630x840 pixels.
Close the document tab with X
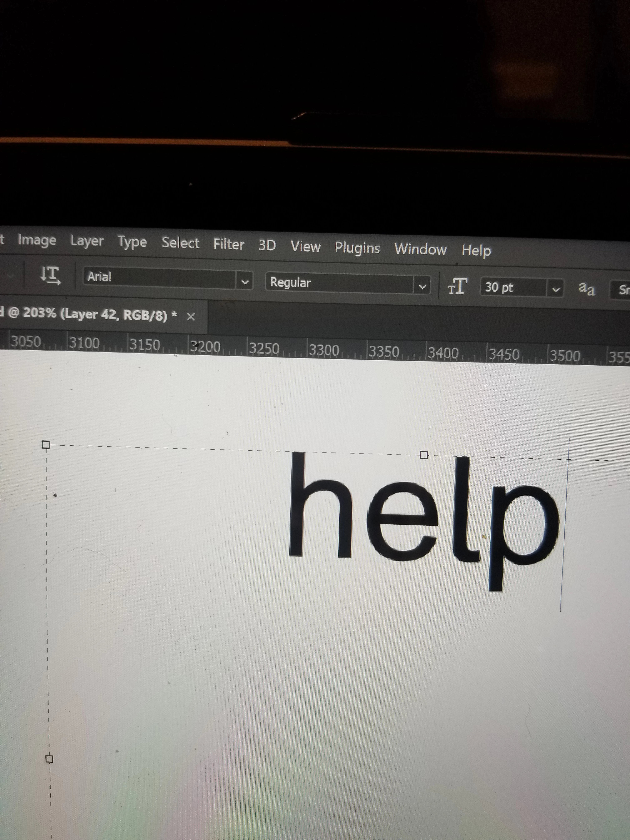coord(191,316)
